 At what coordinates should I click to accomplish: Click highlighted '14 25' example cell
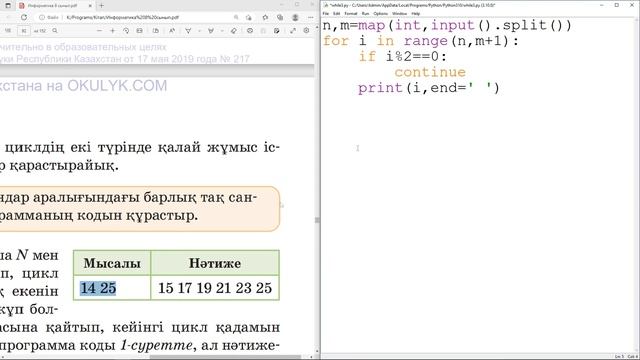98,288
